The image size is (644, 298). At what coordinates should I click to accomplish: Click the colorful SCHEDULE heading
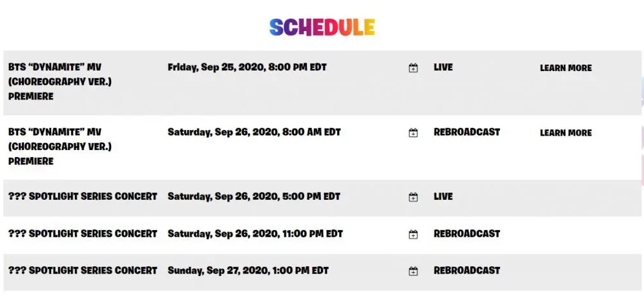322,27
